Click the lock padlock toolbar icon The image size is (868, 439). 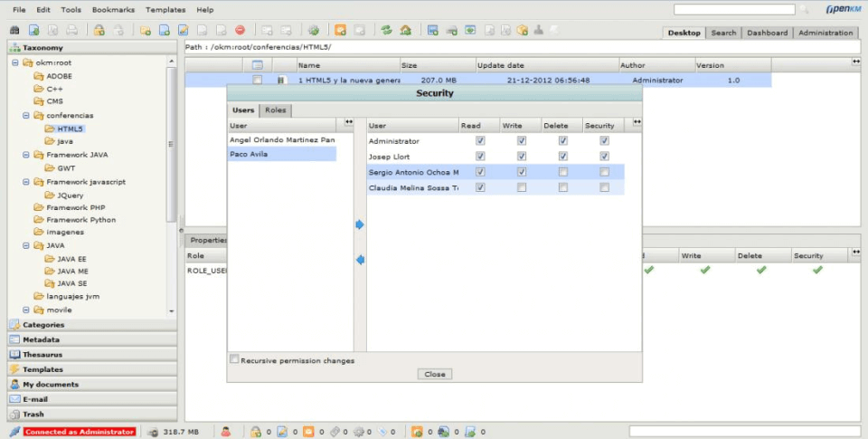99,31
